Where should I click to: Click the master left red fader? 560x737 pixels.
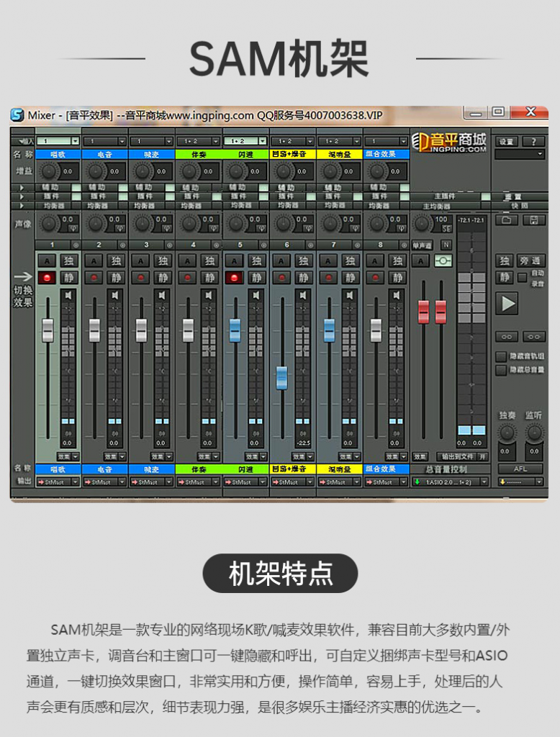point(424,312)
